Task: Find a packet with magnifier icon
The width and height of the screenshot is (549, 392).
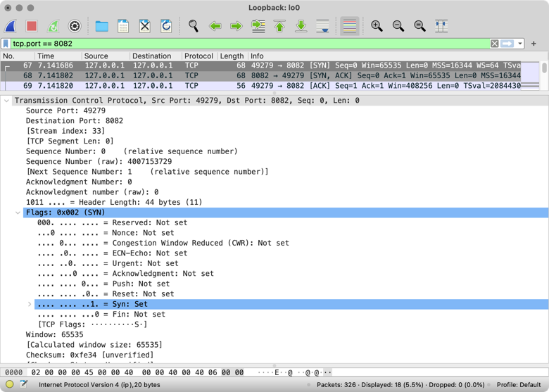Action: point(194,26)
